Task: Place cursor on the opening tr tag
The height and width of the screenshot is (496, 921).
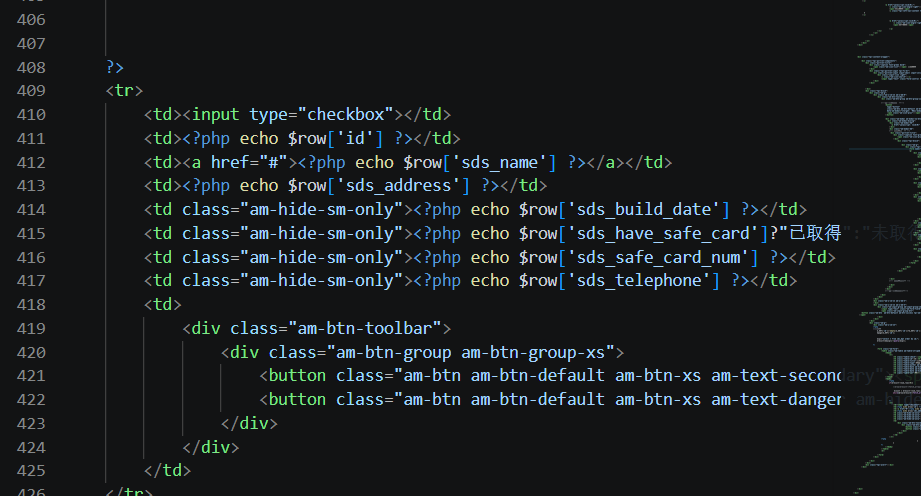Action: point(124,91)
